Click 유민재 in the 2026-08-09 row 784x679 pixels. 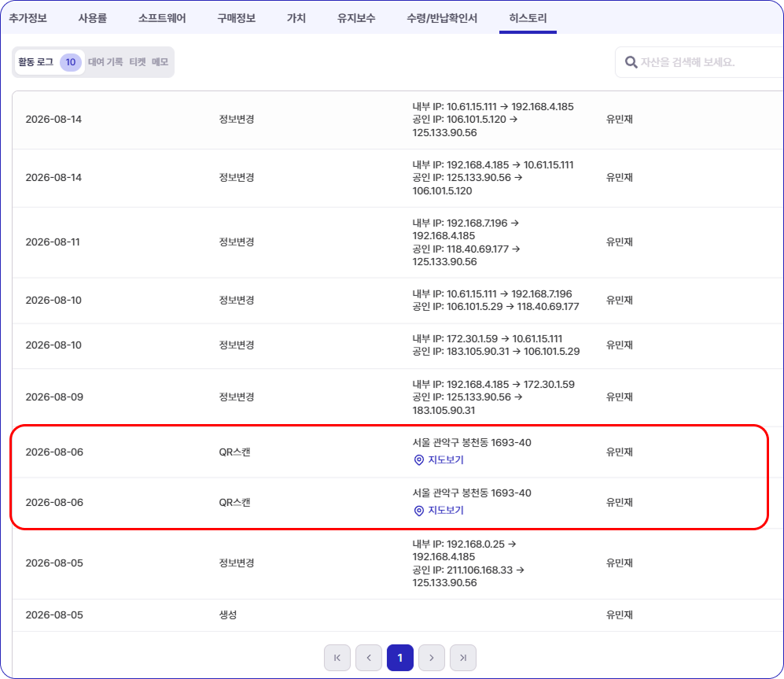click(620, 397)
